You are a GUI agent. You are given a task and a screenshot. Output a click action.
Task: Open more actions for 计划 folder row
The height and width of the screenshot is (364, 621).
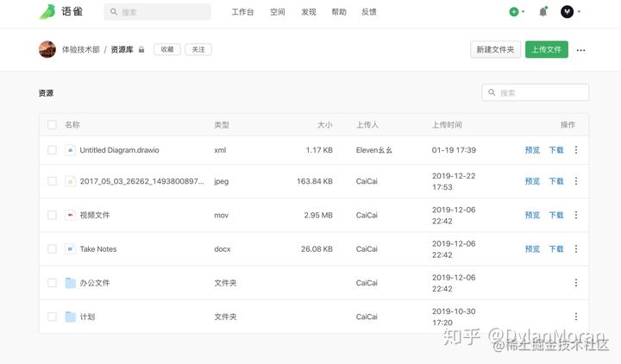tap(576, 317)
